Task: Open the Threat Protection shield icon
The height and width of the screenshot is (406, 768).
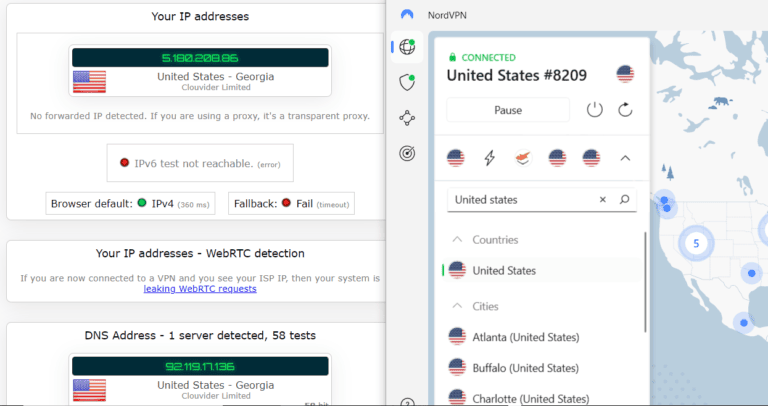Action: (x=407, y=83)
